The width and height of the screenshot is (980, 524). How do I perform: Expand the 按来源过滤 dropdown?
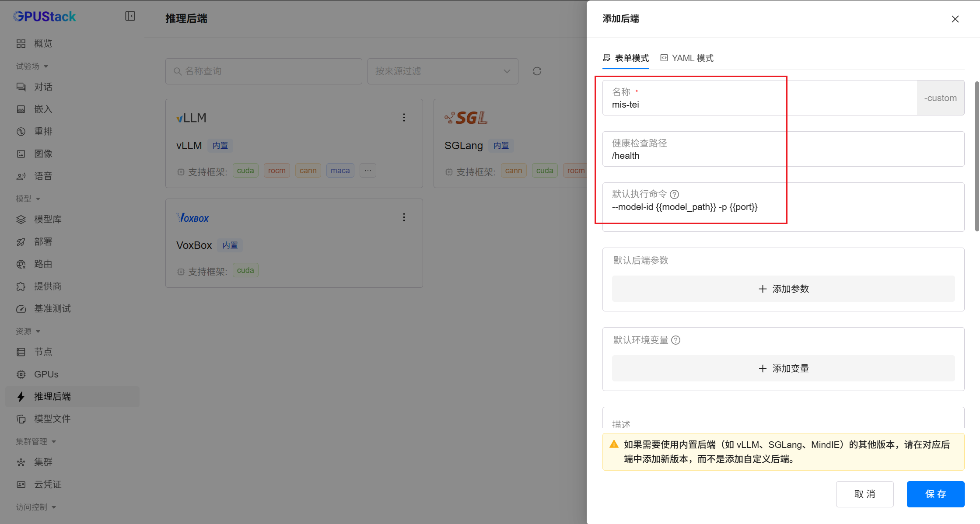pos(443,71)
